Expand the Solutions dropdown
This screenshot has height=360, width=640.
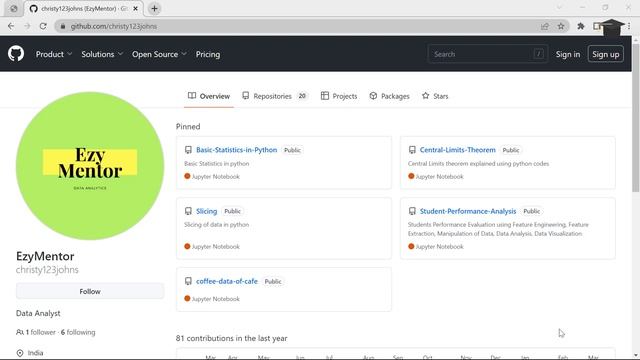[x=102, y=54]
